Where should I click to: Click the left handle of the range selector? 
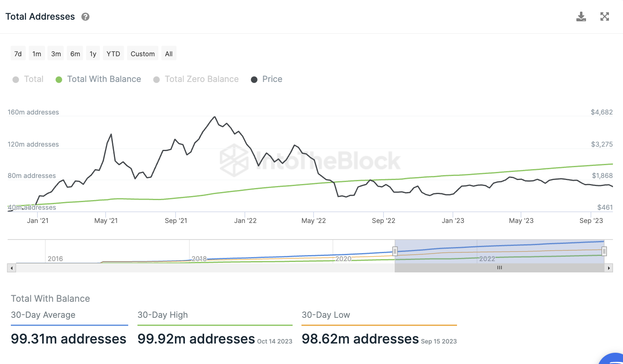coord(395,252)
